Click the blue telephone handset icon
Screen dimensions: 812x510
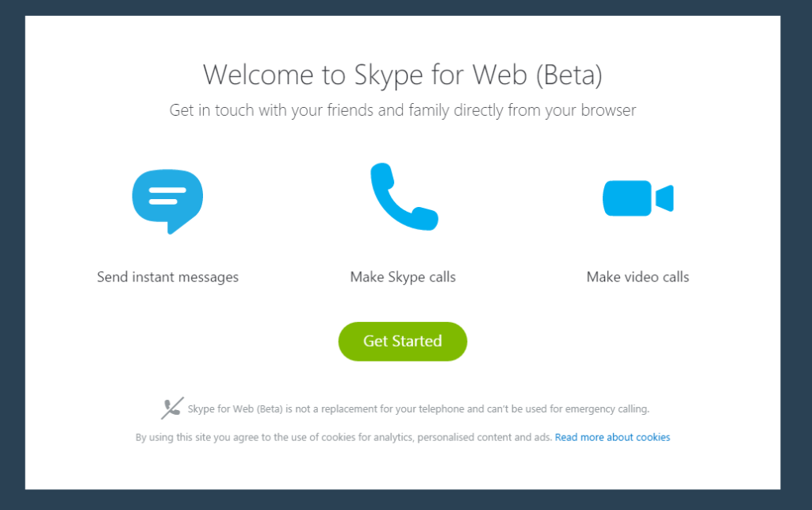404,196
